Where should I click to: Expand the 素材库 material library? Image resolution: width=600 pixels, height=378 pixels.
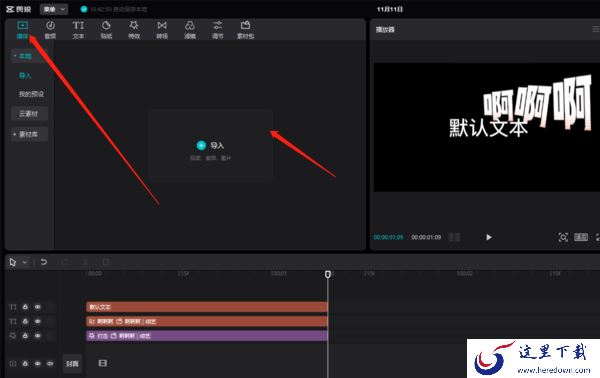pyautogui.click(x=29, y=134)
